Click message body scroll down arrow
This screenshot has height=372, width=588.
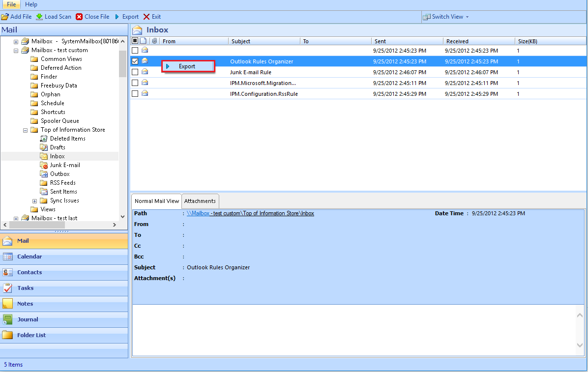(580, 345)
